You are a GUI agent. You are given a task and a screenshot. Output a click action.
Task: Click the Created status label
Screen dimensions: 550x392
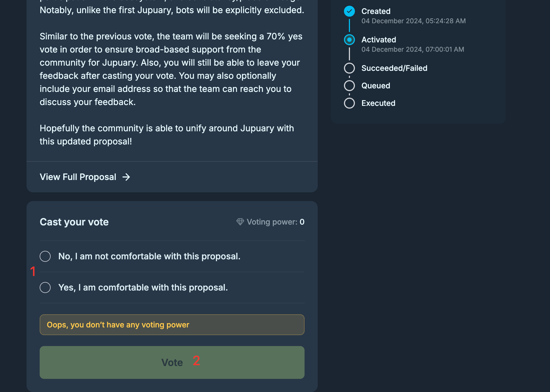376,11
